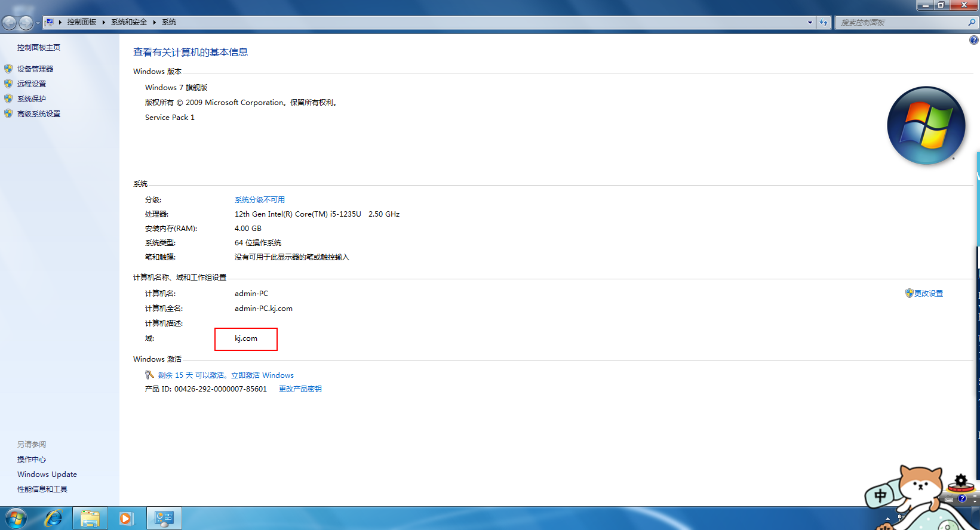The width and height of the screenshot is (980, 530).
Task: Open Windows Update link in sidebar
Action: pyautogui.click(x=47, y=474)
